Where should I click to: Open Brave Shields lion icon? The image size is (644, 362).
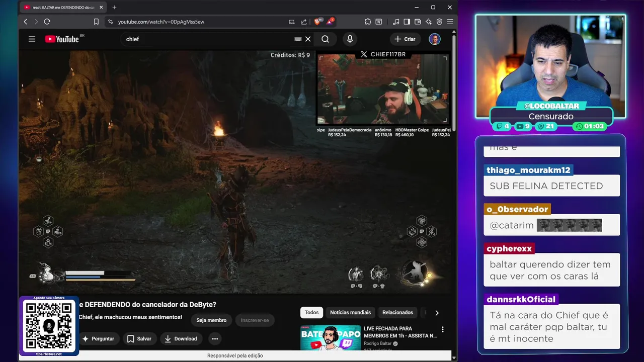click(x=318, y=22)
